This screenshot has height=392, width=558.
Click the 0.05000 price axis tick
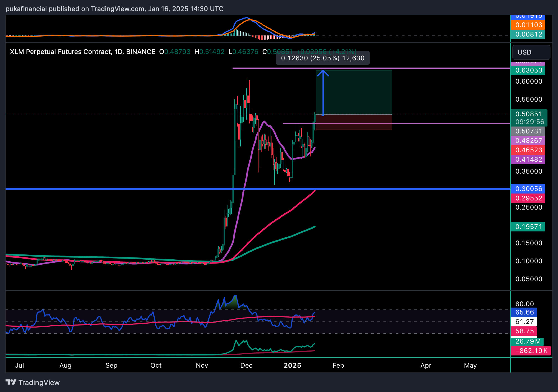[529, 279]
